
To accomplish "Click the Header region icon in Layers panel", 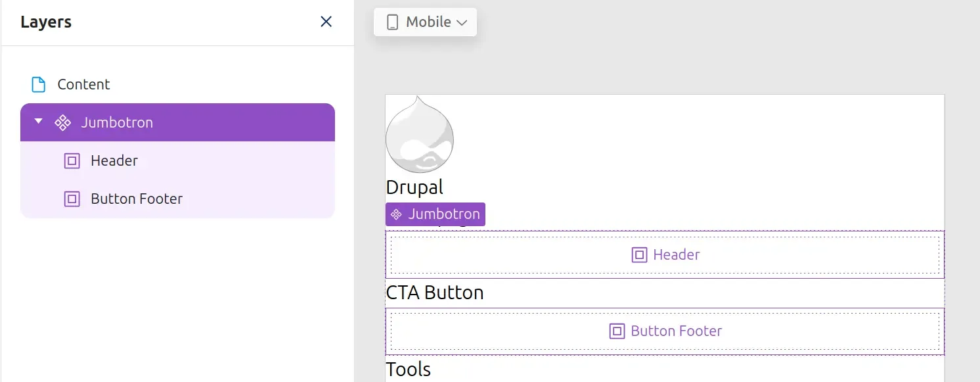I will 71,160.
